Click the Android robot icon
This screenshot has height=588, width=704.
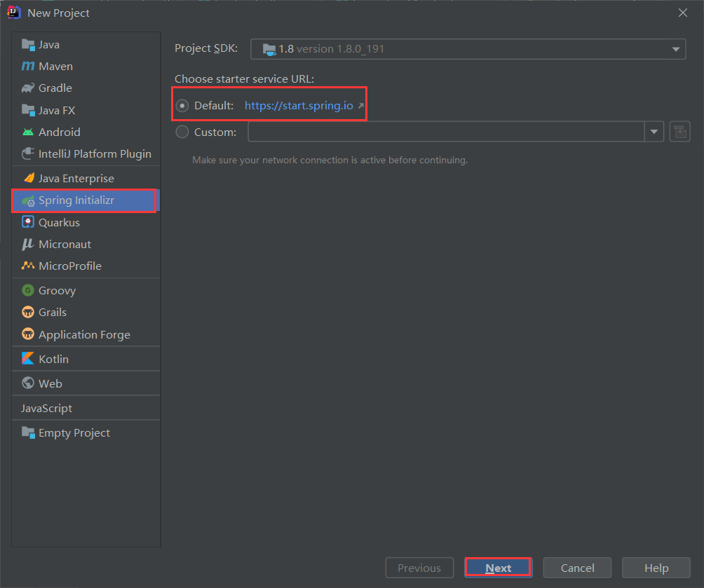28,132
